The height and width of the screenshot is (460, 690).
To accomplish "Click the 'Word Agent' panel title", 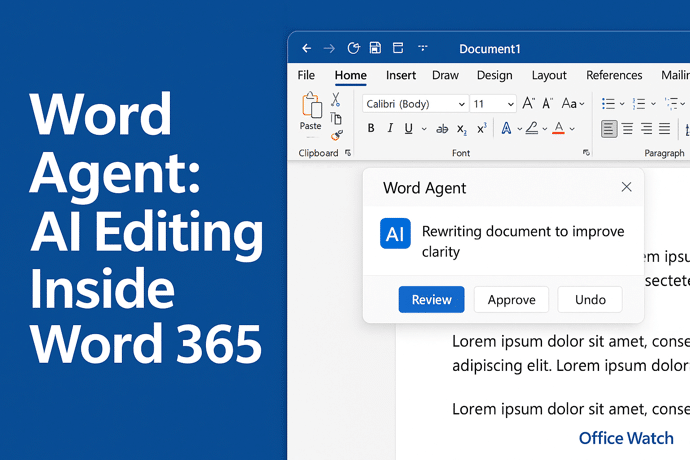I will (x=424, y=188).
